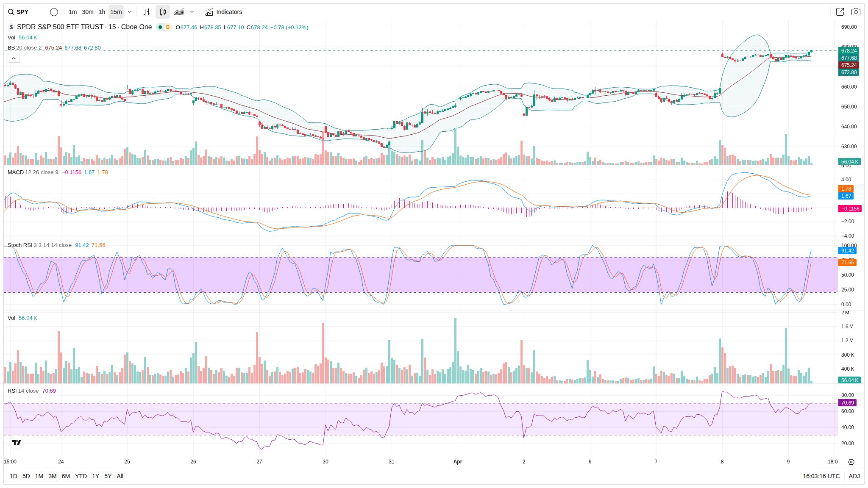The width and height of the screenshot is (868, 488).
Task: Select the Area chart style icon
Action: click(x=179, y=12)
